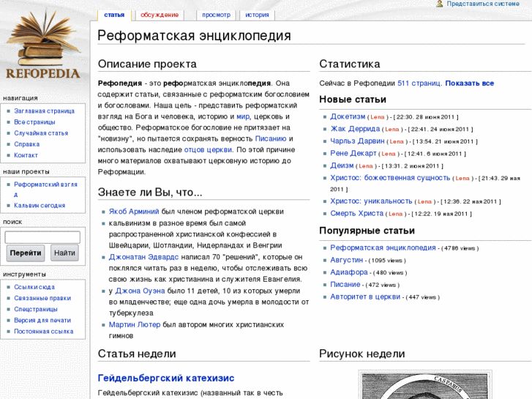Follow the отцов церкви link
The height and width of the screenshot is (399, 532).
coord(208,150)
